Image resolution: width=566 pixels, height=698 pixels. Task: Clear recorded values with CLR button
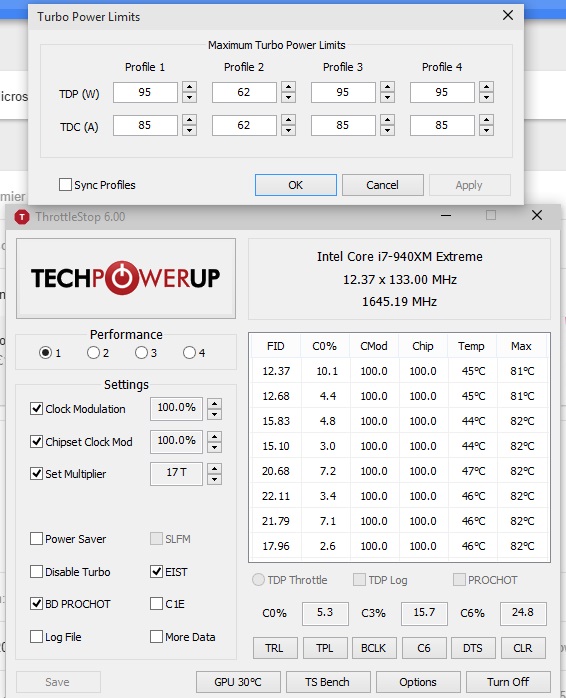(523, 648)
